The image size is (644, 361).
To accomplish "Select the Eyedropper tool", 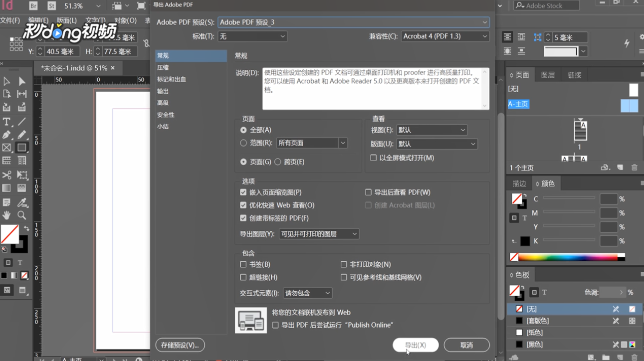I will [x=22, y=202].
